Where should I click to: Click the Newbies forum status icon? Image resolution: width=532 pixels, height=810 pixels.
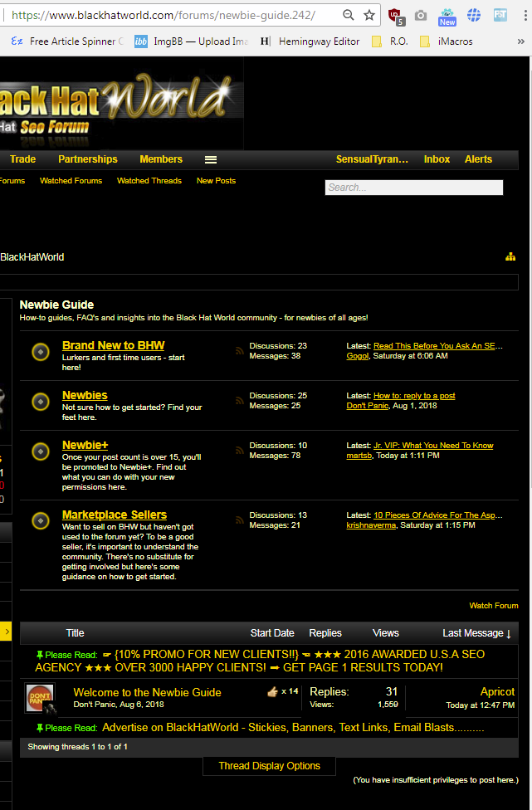point(41,402)
